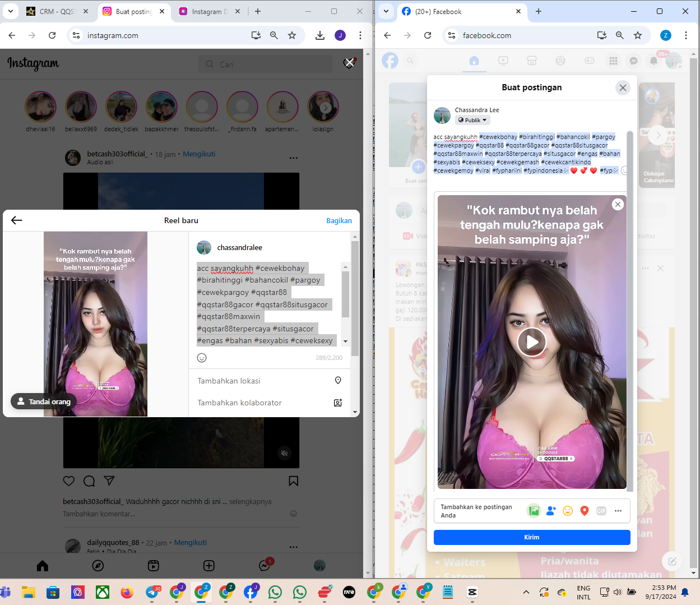
Task: Open bellaxx6969 story
Action: (x=81, y=107)
